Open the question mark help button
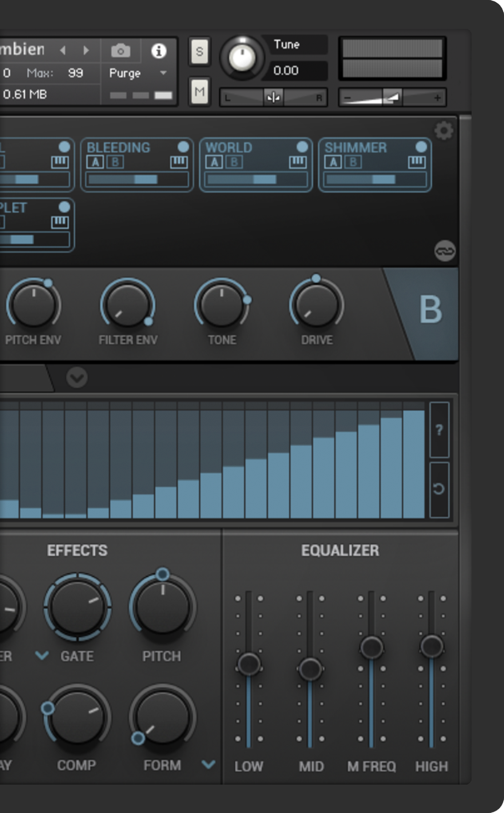The height and width of the screenshot is (813, 504). click(439, 430)
